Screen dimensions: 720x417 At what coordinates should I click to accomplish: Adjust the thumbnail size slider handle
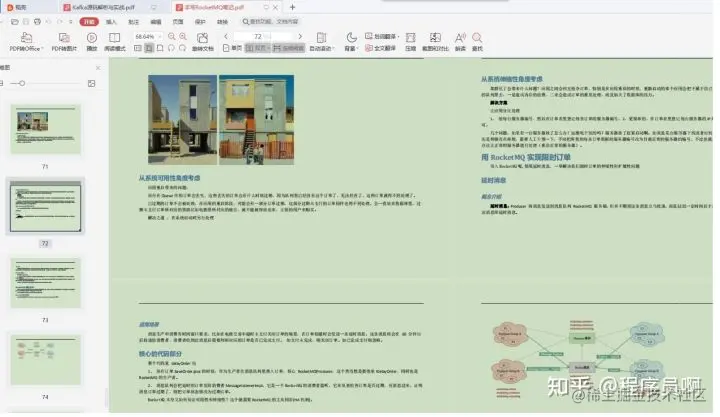coord(22,83)
